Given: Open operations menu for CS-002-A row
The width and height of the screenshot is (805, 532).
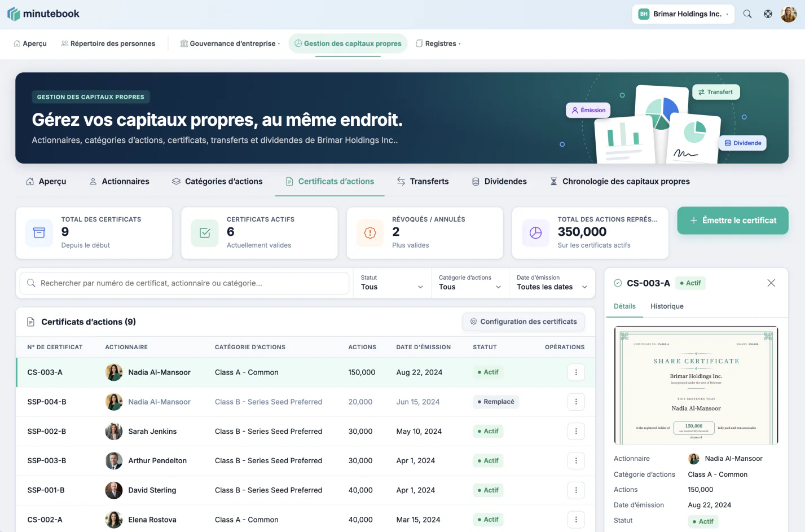Looking at the screenshot, I should [576, 520].
